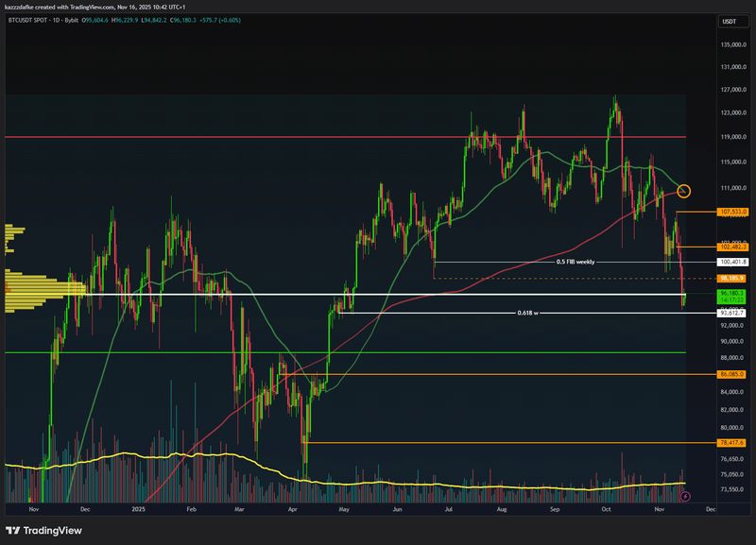
Task: Click the 73,550.0 price axis label
Action: (732, 489)
